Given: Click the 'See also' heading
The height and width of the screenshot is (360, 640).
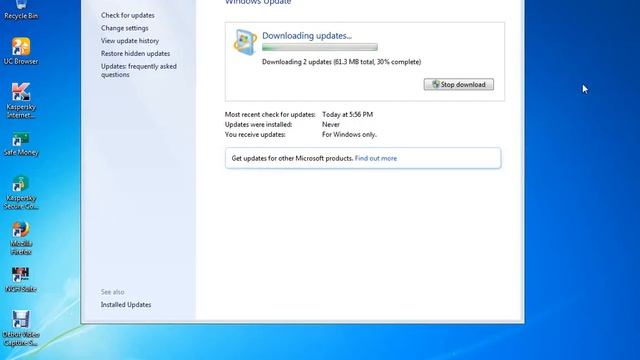Looking at the screenshot, I should (x=113, y=292).
